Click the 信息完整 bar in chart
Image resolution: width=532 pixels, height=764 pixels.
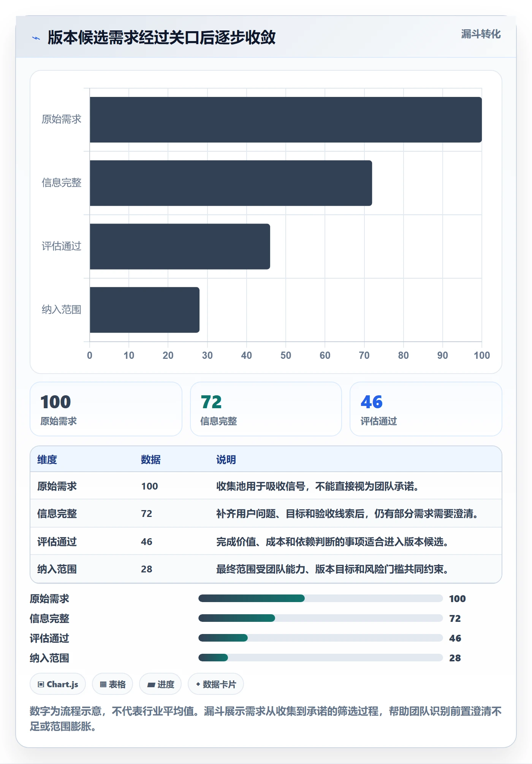click(231, 183)
